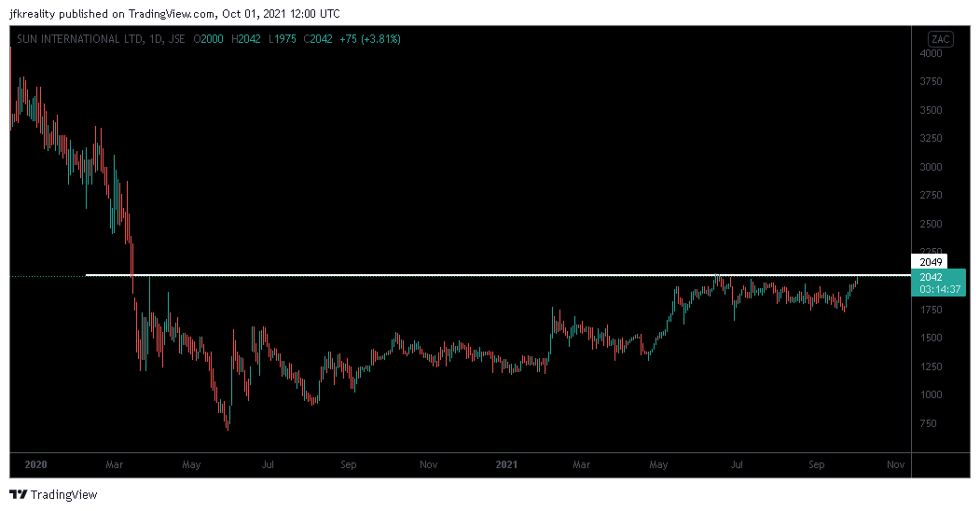Click the 3250 price axis label

click(931, 138)
